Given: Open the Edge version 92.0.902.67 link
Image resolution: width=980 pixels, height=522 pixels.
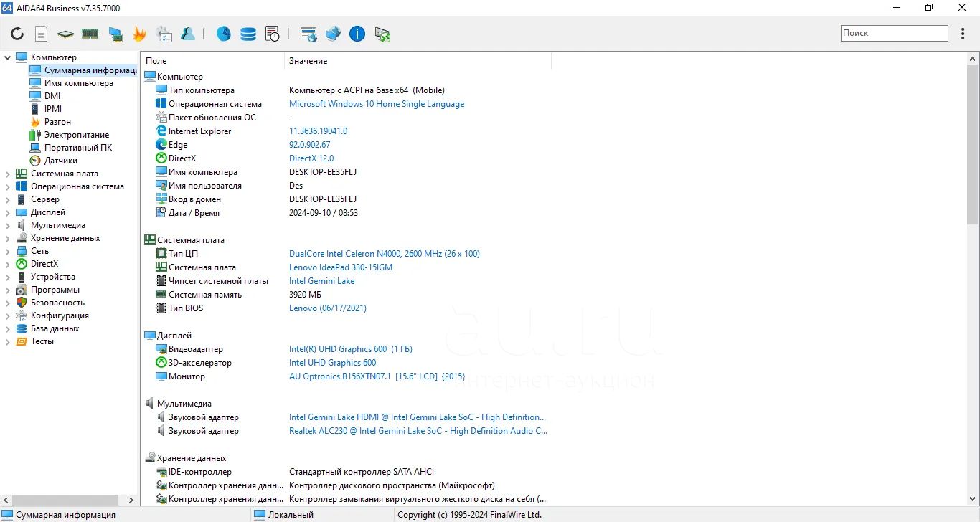Looking at the screenshot, I should (310, 145).
